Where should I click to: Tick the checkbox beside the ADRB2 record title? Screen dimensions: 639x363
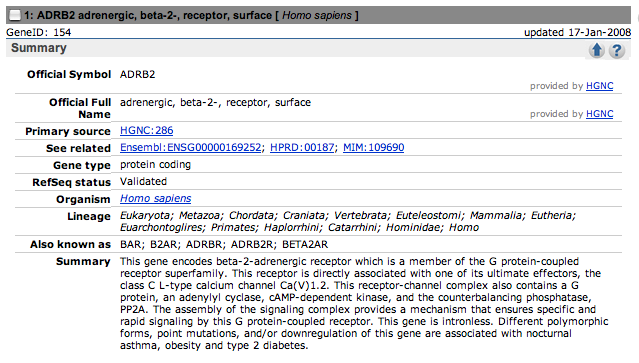tap(15, 15)
